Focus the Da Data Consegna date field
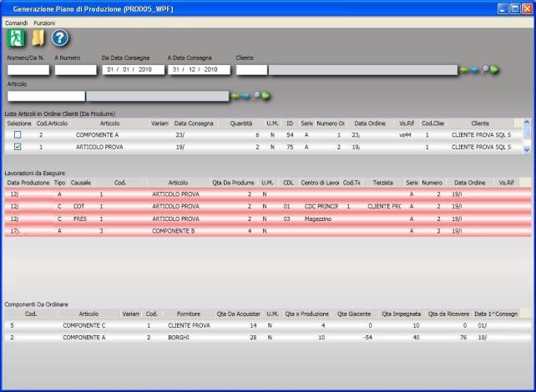Viewport: 536px width, 392px height. [132, 70]
